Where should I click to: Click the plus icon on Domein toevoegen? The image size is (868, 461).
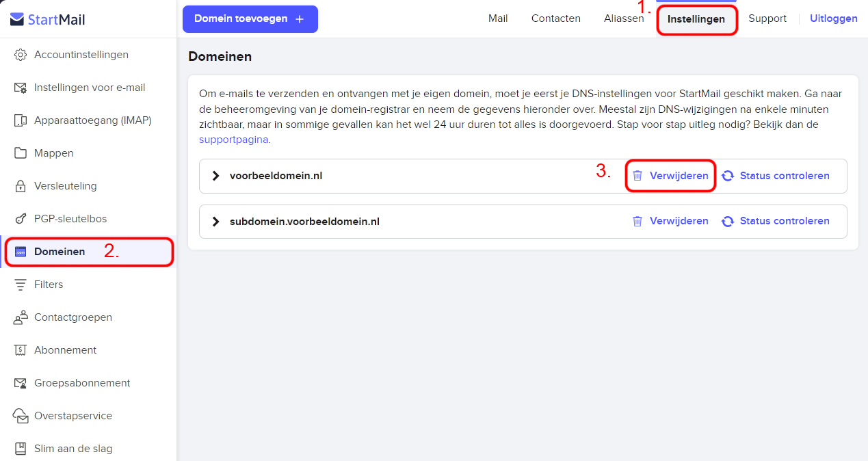tap(300, 19)
